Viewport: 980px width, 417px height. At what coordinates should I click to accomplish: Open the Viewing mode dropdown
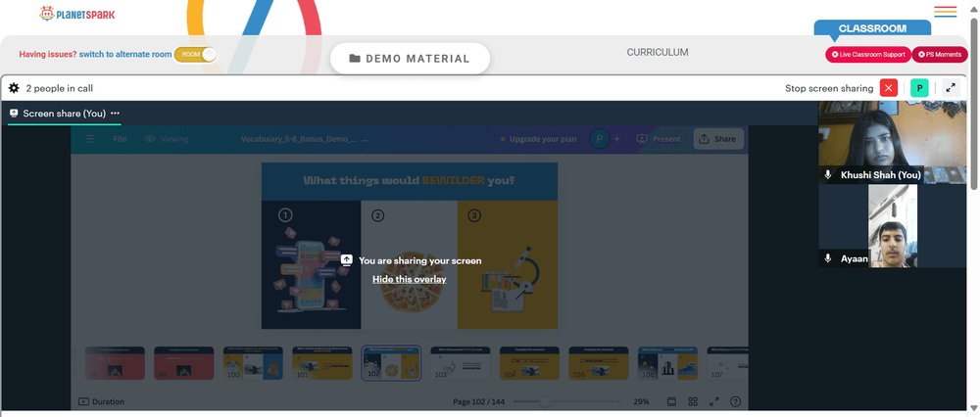click(167, 139)
